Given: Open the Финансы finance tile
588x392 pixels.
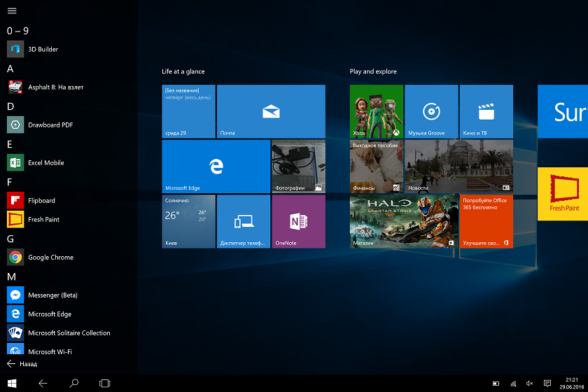Looking at the screenshot, I should (x=377, y=167).
